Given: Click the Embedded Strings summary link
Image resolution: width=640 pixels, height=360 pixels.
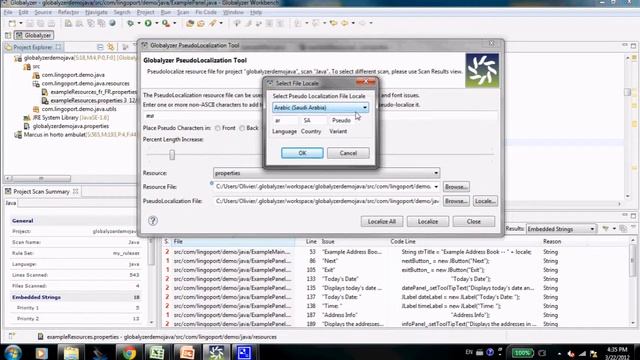Looking at the screenshot, I should 36,297.
